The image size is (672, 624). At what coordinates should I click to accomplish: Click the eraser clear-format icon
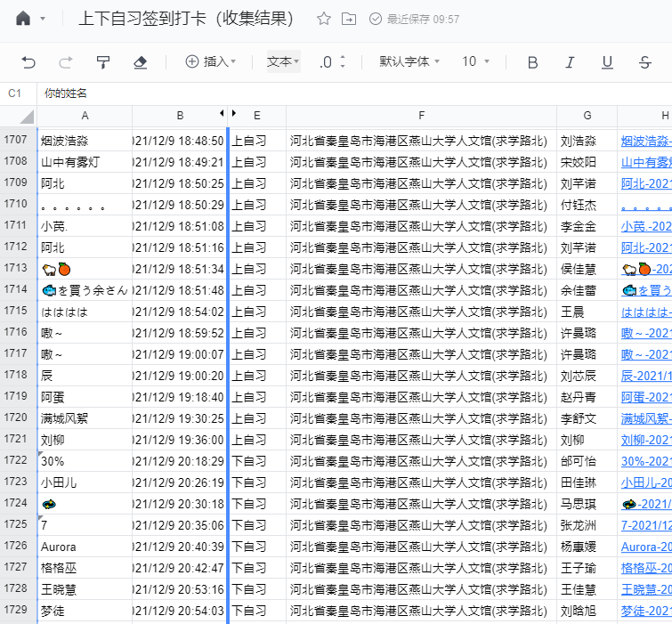point(139,61)
